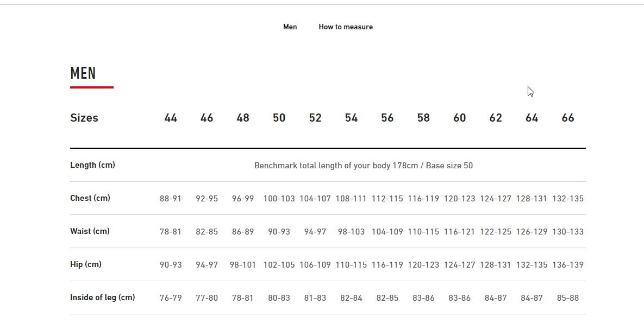Click the Inside of leg (cm) label
This screenshot has height=329, width=644.
coord(103,298)
